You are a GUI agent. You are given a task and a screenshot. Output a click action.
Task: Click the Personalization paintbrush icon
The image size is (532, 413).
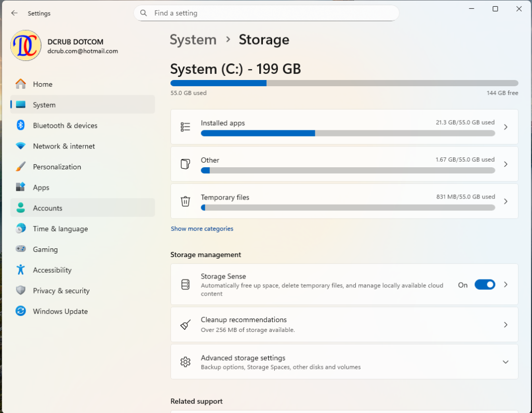pos(21,167)
